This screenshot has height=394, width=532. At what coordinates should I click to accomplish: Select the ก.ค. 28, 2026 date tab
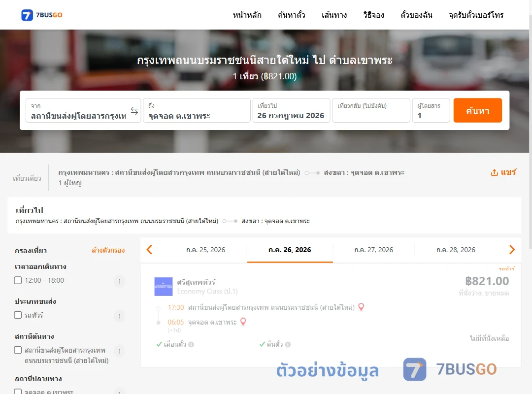click(x=456, y=250)
